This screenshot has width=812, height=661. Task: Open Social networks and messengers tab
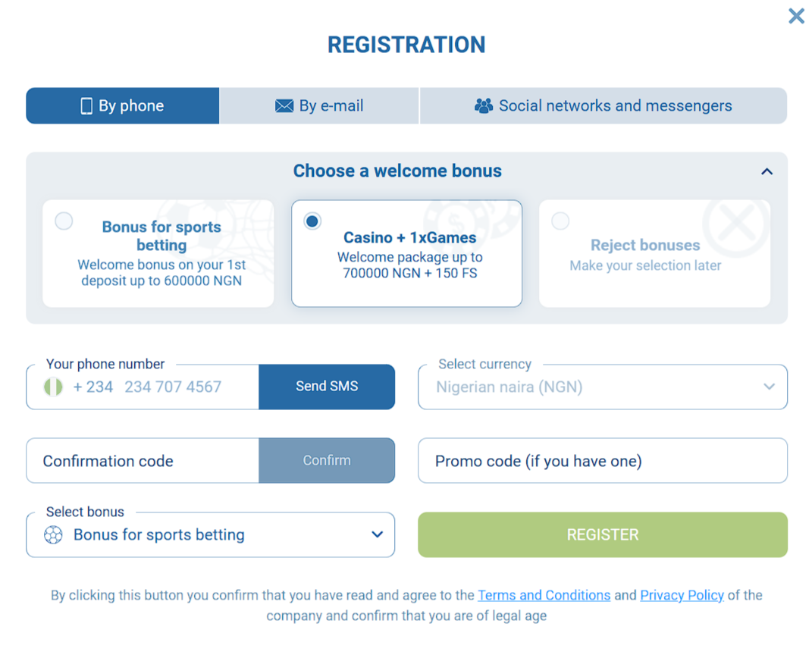(604, 106)
